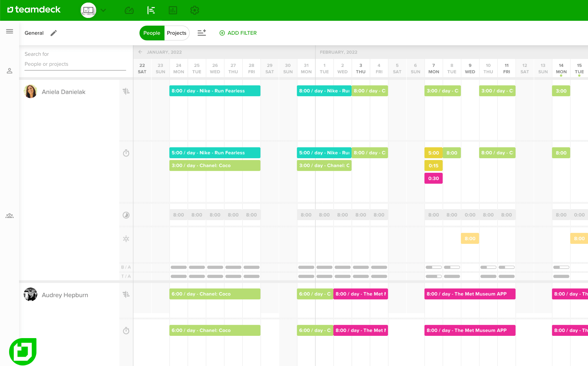Click Audrey Hepburn's bookings row icon
588x366 pixels.
(126, 294)
